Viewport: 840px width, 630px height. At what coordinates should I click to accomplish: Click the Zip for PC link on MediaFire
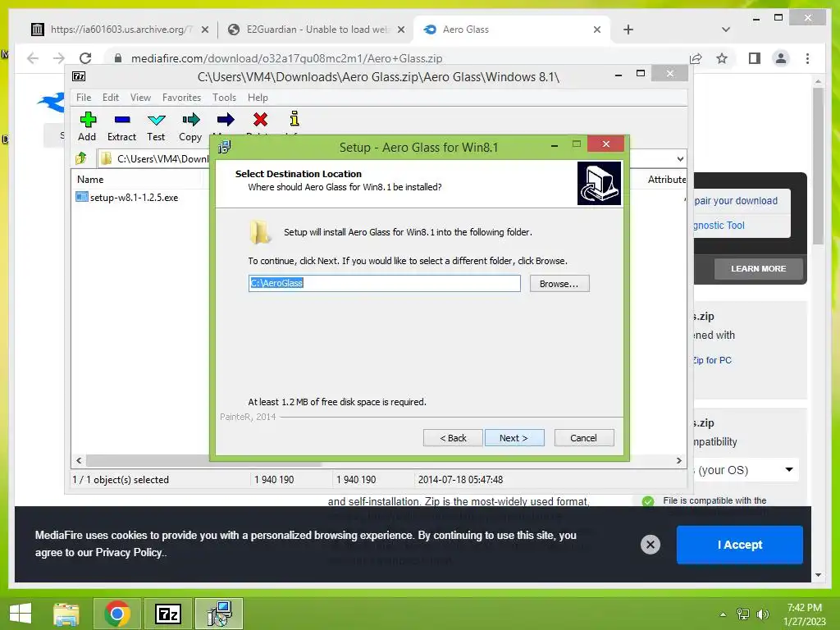coord(712,360)
